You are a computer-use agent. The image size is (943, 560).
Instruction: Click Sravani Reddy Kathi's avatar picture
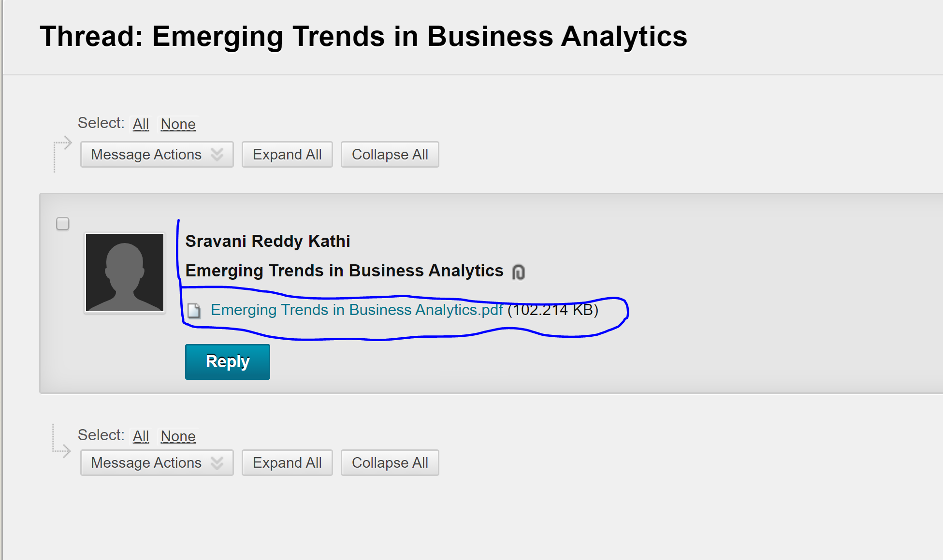click(x=125, y=273)
